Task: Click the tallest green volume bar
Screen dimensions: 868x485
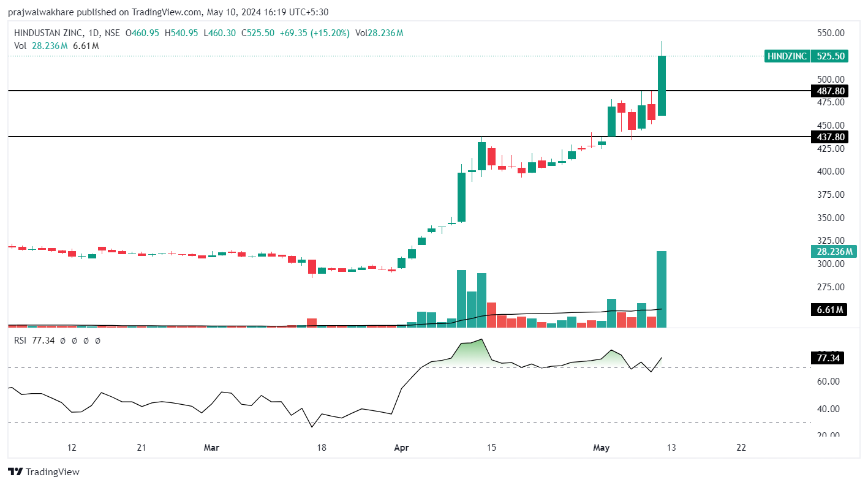Action: coord(662,289)
